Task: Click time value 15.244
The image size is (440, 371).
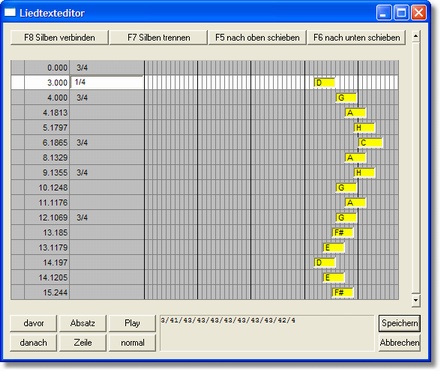Action: 55,293
